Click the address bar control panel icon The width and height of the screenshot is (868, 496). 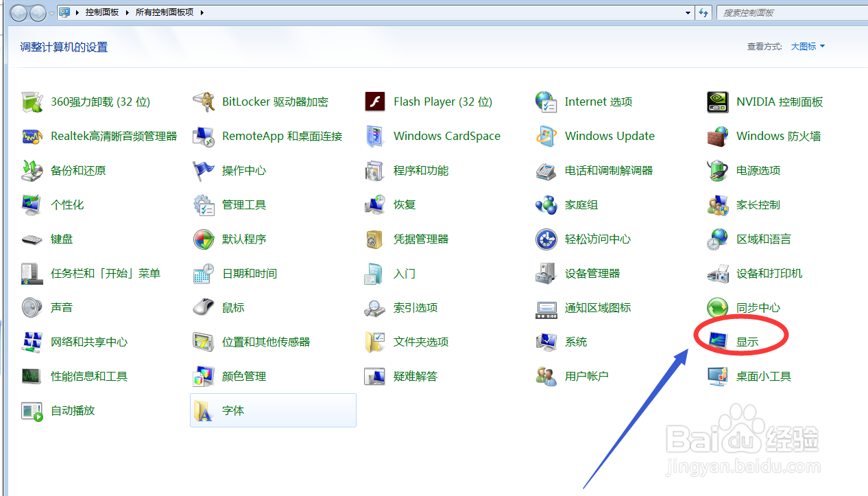pos(64,12)
